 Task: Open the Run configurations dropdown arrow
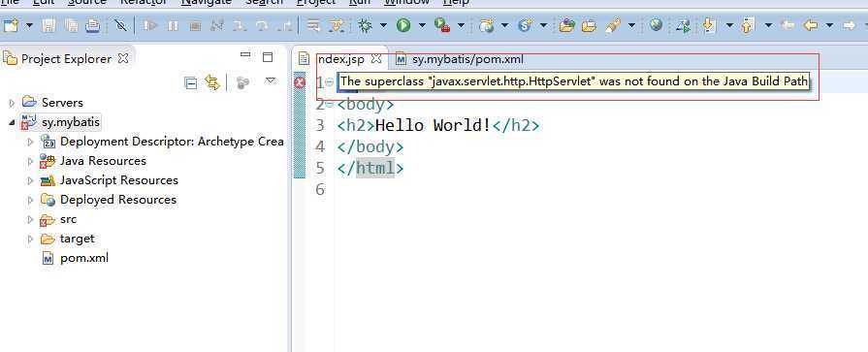[422, 25]
